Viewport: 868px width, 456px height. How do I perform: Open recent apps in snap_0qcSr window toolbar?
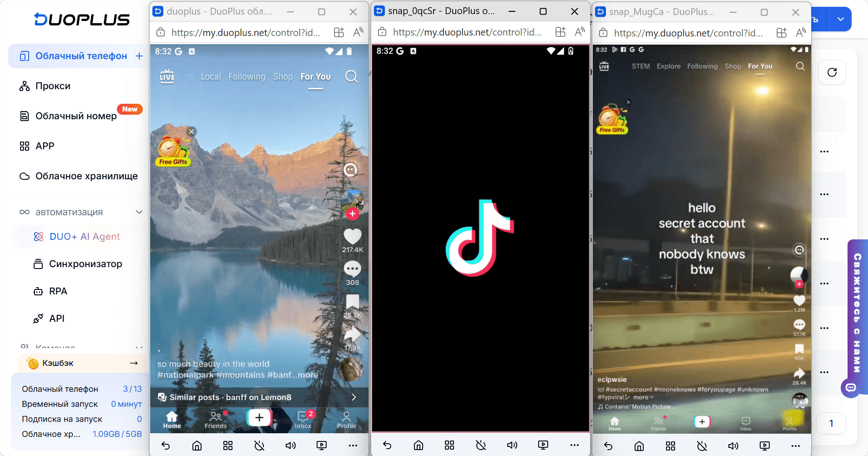(x=449, y=445)
